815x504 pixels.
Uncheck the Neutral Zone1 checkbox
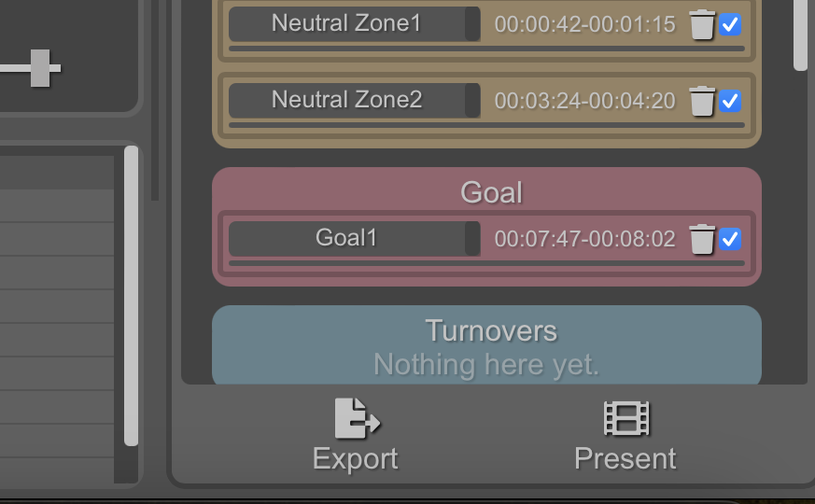click(x=730, y=24)
